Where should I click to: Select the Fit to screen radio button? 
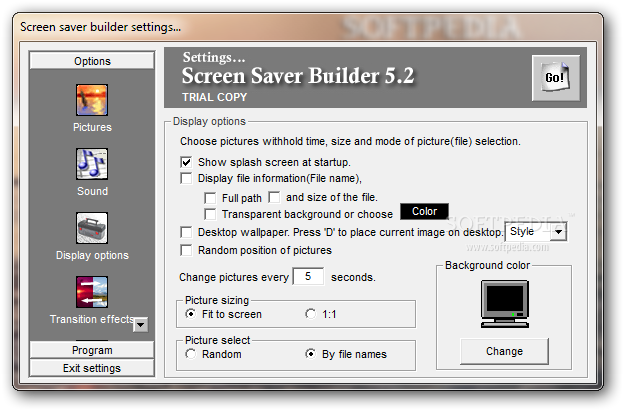coord(191,314)
